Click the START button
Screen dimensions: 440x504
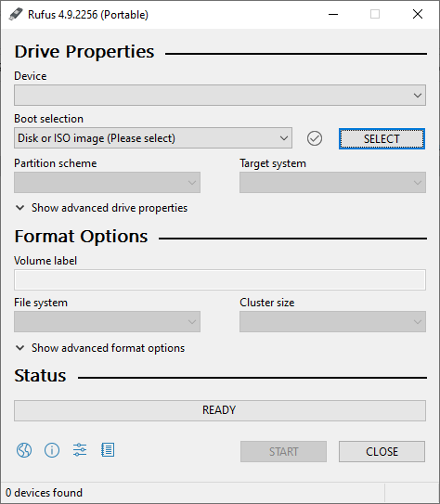pos(283,452)
